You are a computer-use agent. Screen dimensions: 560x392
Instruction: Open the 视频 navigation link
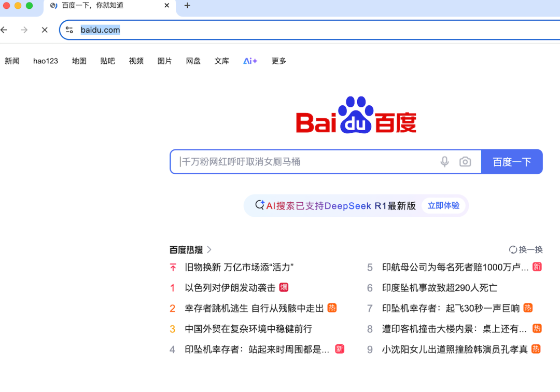click(136, 61)
